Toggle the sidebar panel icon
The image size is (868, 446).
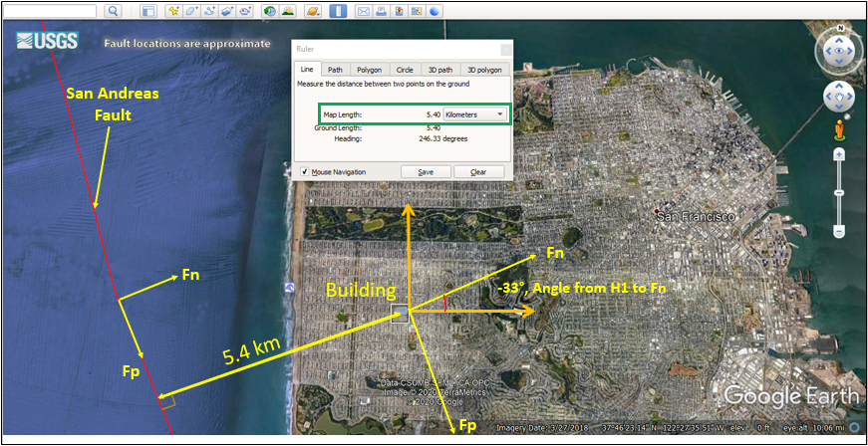[x=147, y=11]
